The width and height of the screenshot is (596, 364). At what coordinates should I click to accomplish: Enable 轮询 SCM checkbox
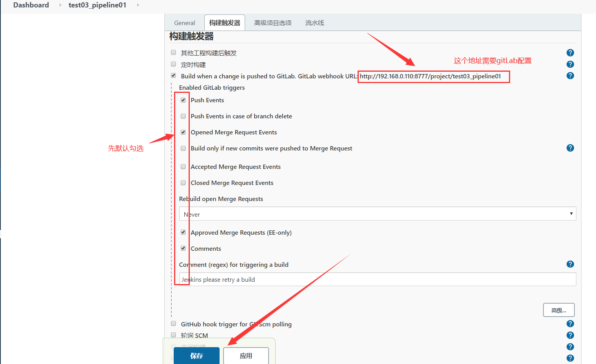click(x=173, y=335)
